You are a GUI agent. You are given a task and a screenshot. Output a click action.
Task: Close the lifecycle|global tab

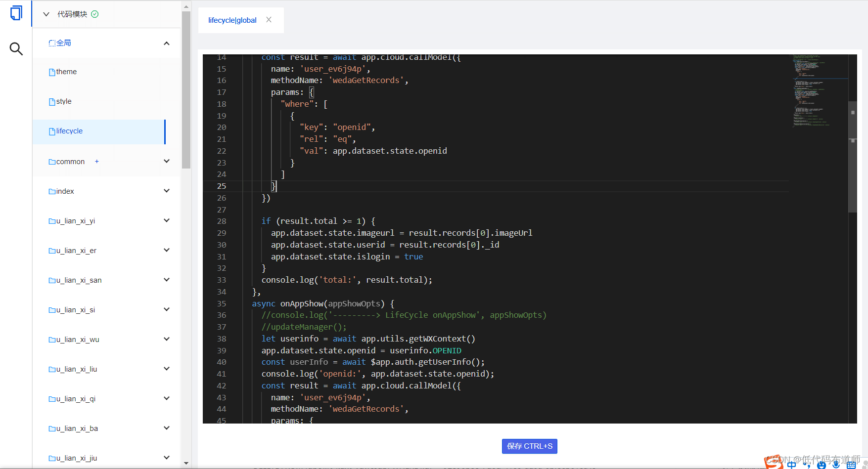[x=269, y=20]
